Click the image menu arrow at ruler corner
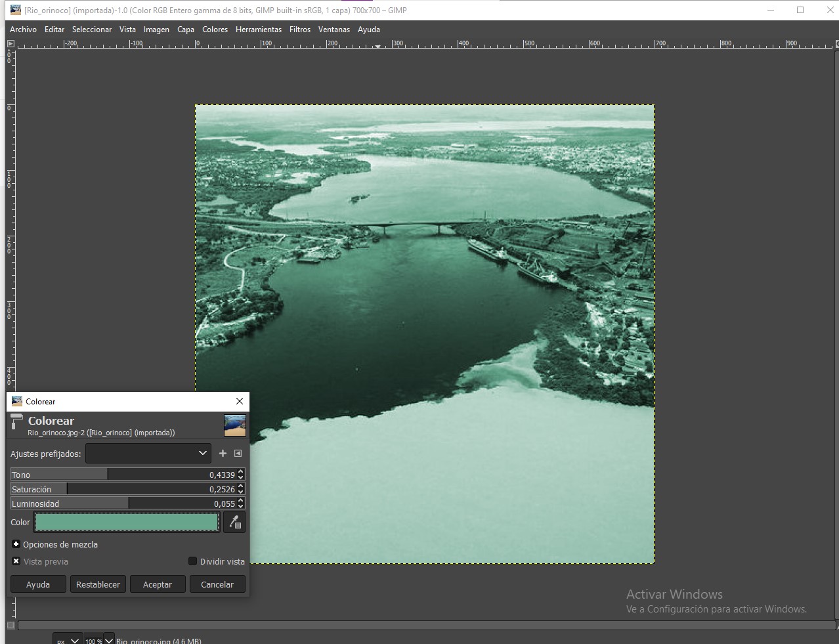The image size is (839, 644). click(10, 44)
